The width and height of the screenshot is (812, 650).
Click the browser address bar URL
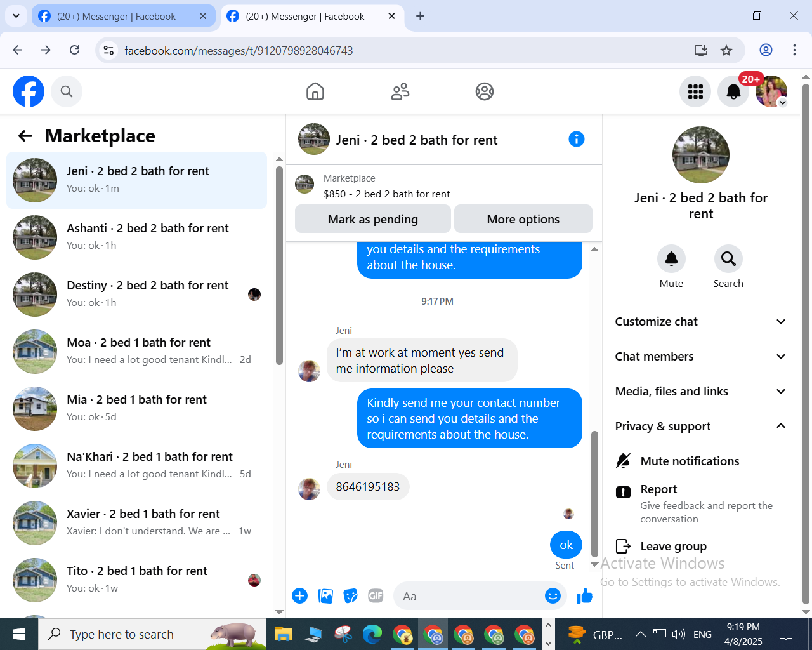(239, 50)
